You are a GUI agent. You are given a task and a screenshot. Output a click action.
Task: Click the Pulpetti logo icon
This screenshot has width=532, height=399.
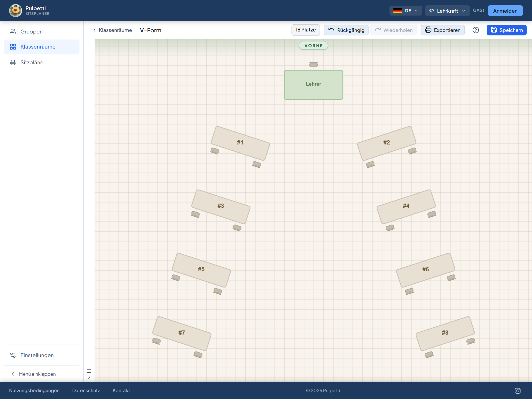[x=16, y=11]
